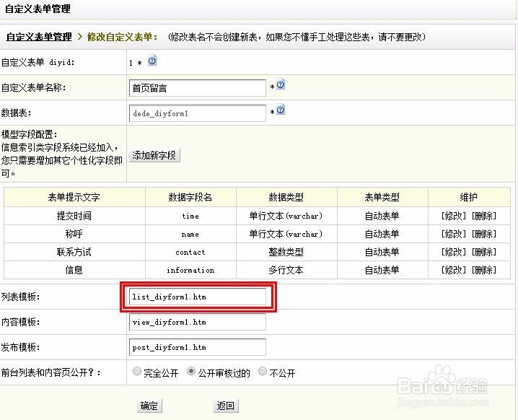Click help icon beside 自定义表单名称 field
The height and width of the screenshot is (420, 518).
click(x=281, y=84)
